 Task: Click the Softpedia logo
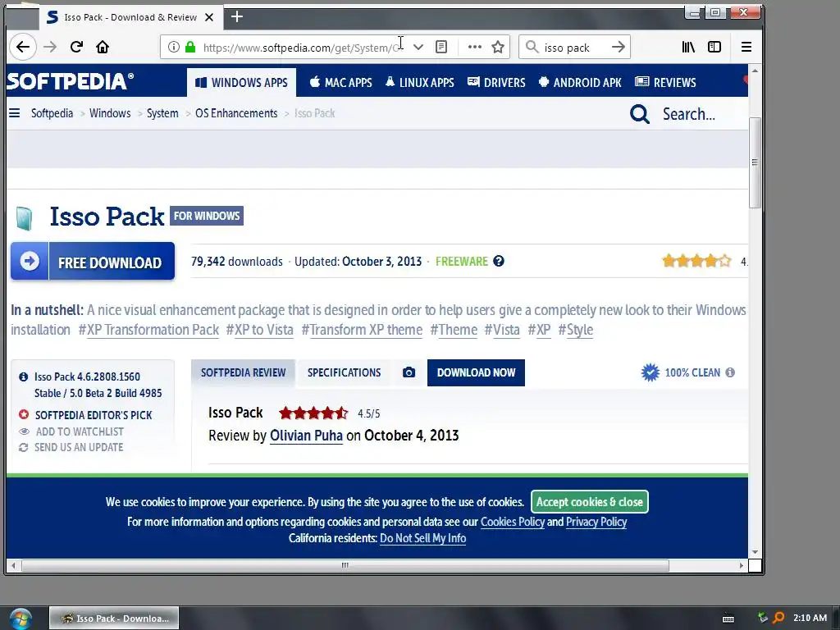coord(71,81)
